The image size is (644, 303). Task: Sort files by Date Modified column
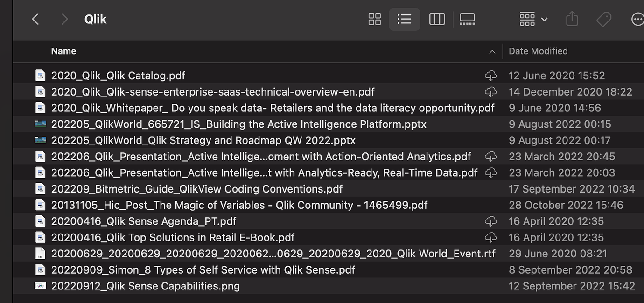[x=538, y=51]
